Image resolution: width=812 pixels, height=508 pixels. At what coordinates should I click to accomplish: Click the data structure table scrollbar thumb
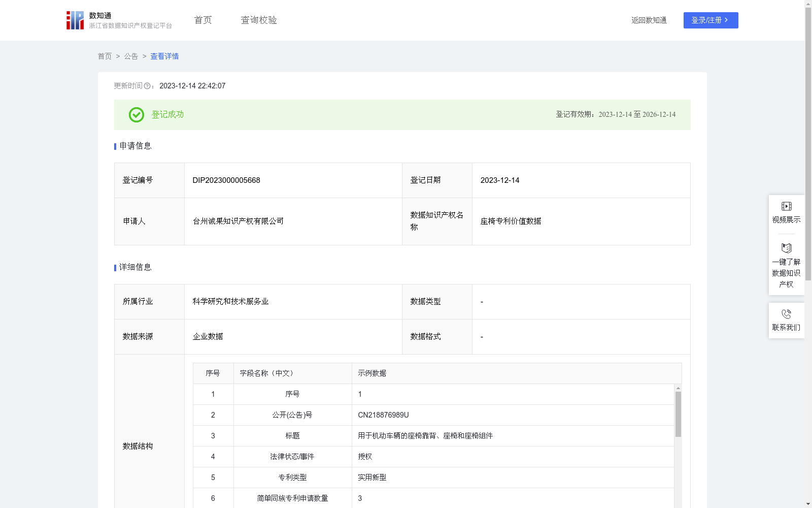[x=678, y=414]
